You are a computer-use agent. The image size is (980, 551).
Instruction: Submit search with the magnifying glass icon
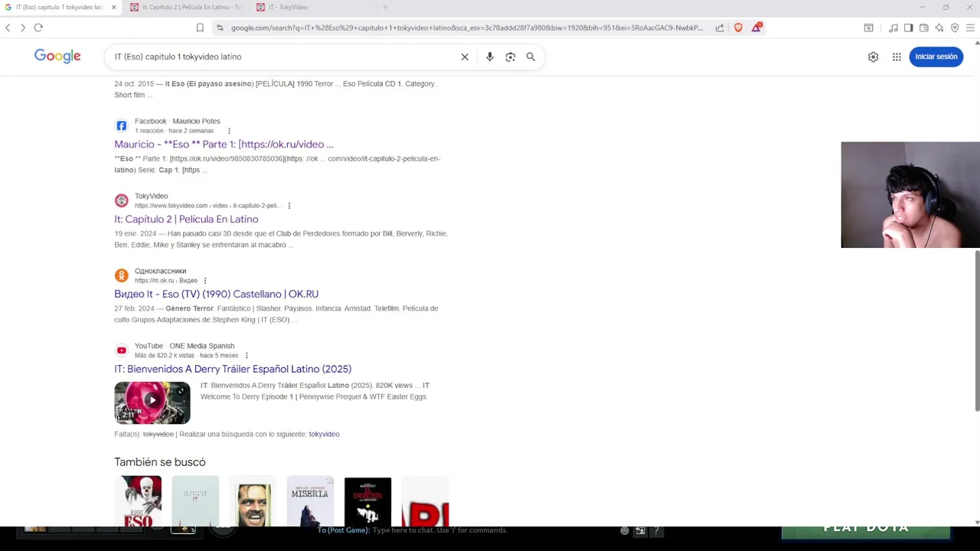531,57
